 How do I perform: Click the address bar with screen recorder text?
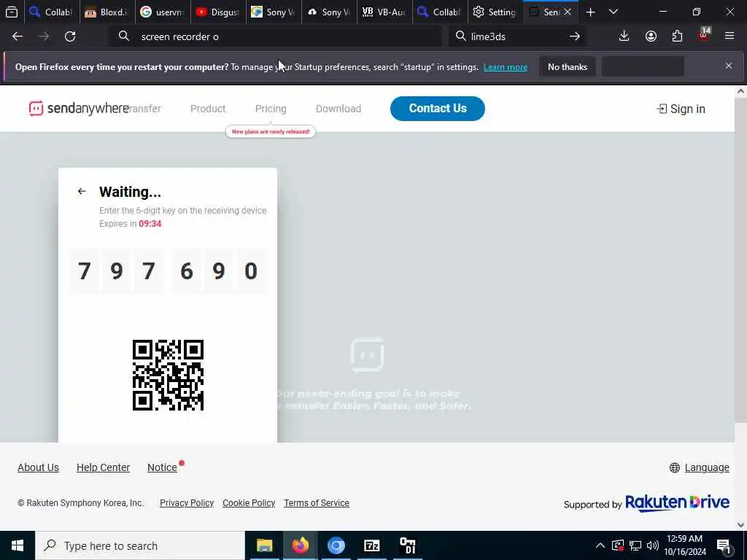point(276,36)
